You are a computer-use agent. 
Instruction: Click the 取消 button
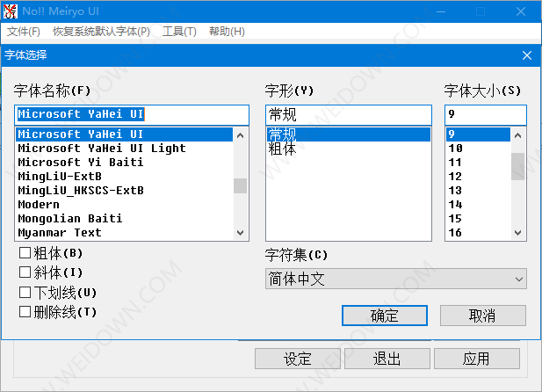pos(483,316)
